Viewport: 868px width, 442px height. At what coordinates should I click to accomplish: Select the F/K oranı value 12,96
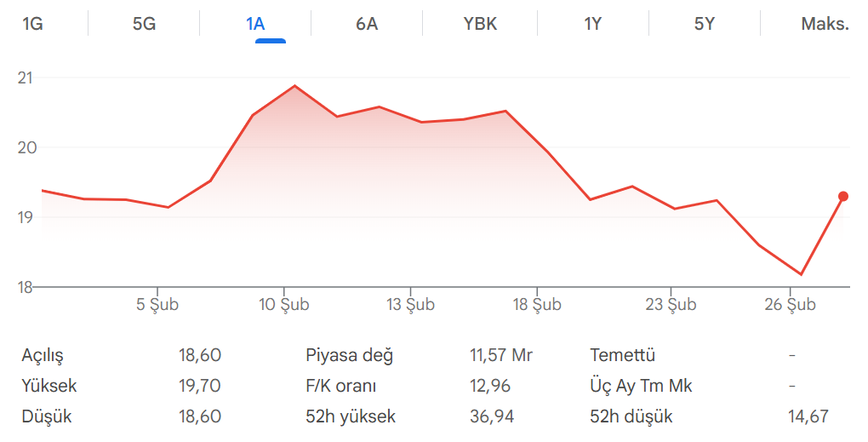(x=490, y=386)
